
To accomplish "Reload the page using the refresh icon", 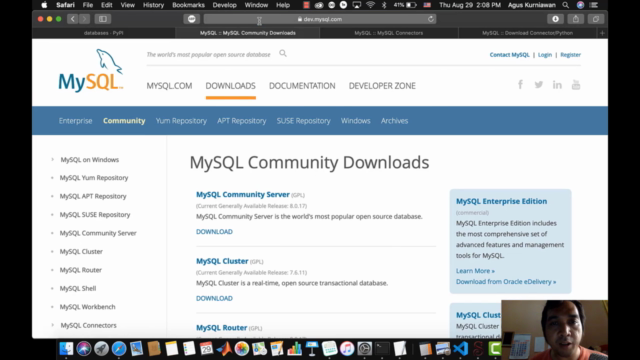I will 431,19.
